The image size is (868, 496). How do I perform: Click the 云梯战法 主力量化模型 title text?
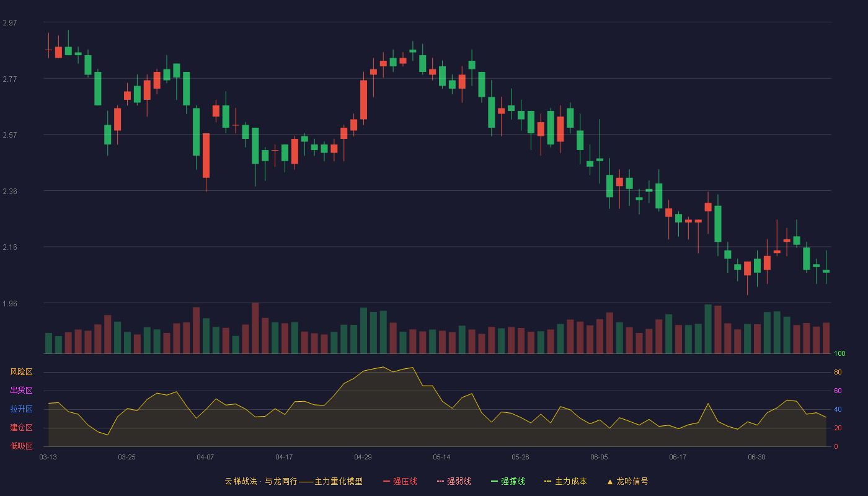[293, 481]
